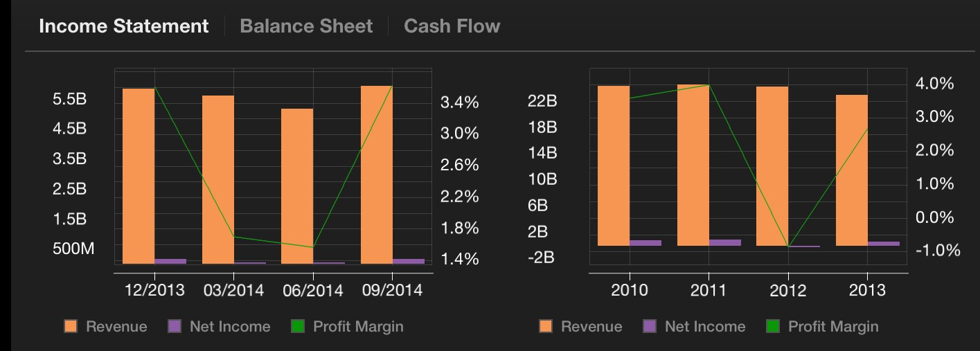Viewport: 980px width, 351px height.
Task: Toggle Net Income label in the annual legend
Action: coord(705,326)
